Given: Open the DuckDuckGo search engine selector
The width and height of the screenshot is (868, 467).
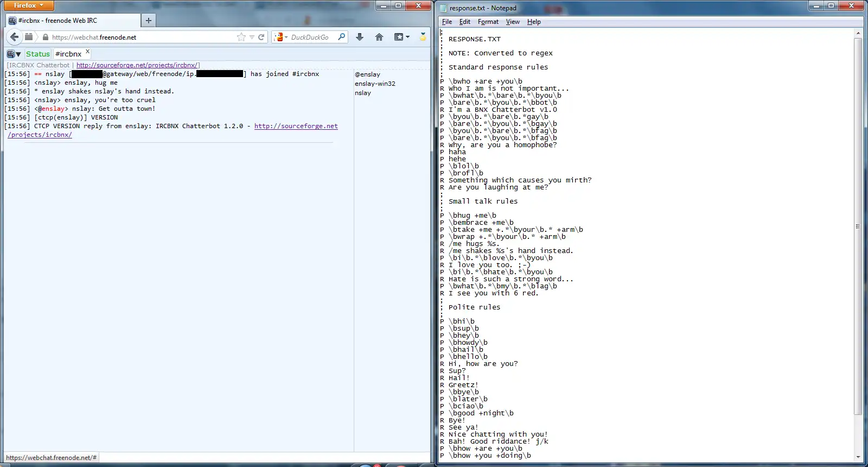Looking at the screenshot, I should [x=281, y=37].
